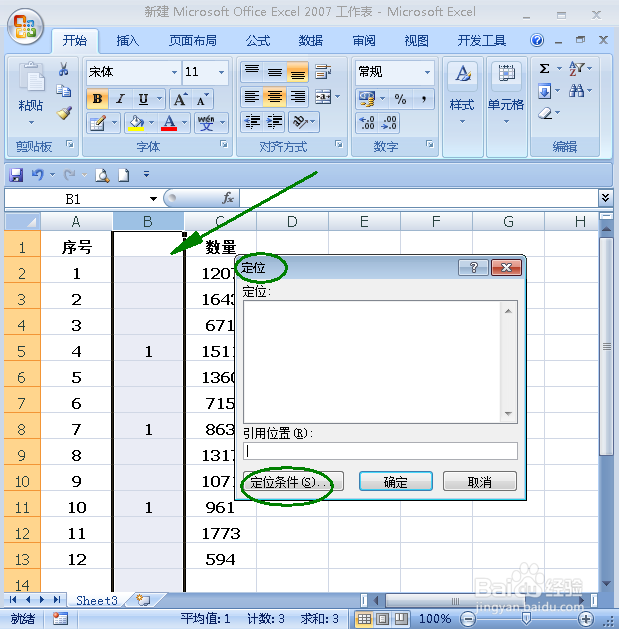Image resolution: width=619 pixels, height=629 pixels.
Task: Click the 引用位置 input field
Action: tap(380, 451)
